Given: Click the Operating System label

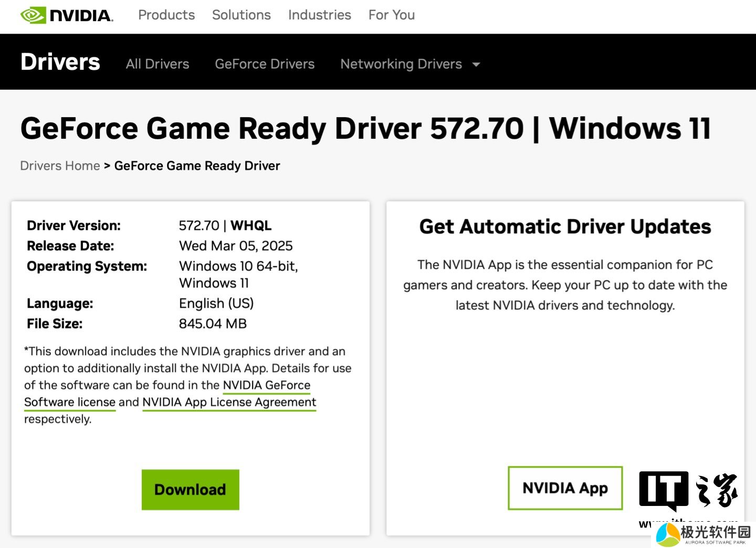Looking at the screenshot, I should [x=87, y=266].
